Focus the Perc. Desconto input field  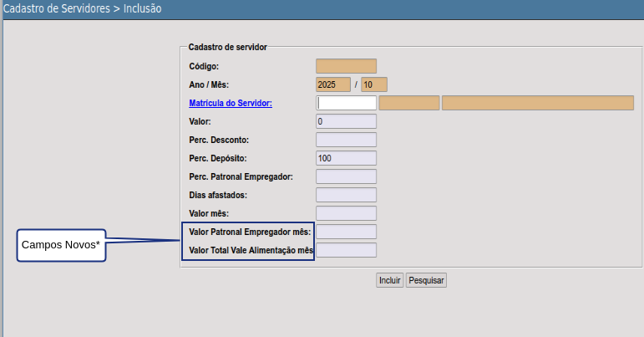pos(346,140)
